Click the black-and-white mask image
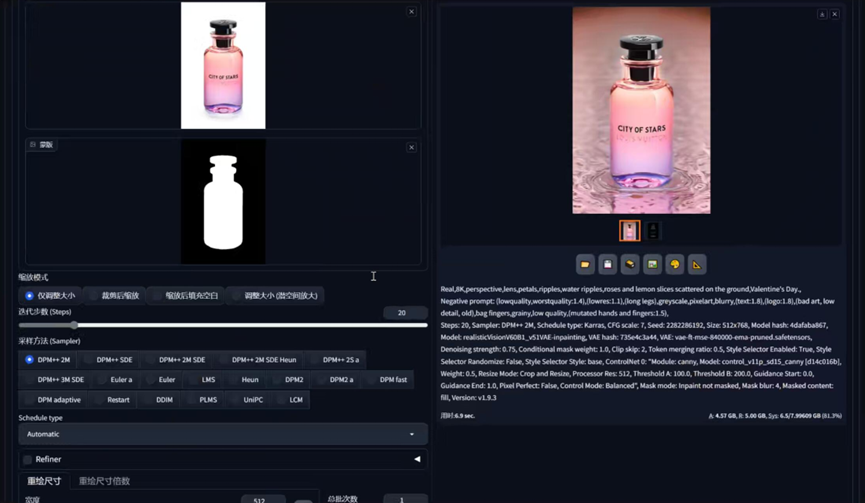865x503 pixels. click(x=223, y=201)
